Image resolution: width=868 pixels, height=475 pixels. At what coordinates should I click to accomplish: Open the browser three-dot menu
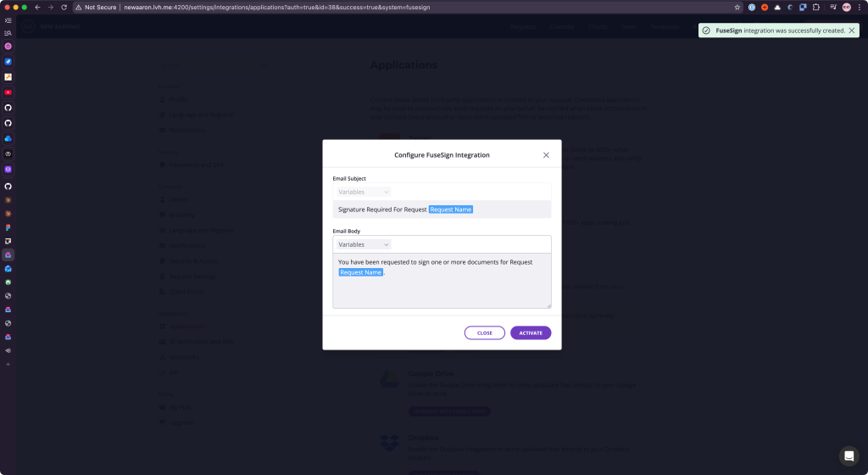(x=860, y=7)
